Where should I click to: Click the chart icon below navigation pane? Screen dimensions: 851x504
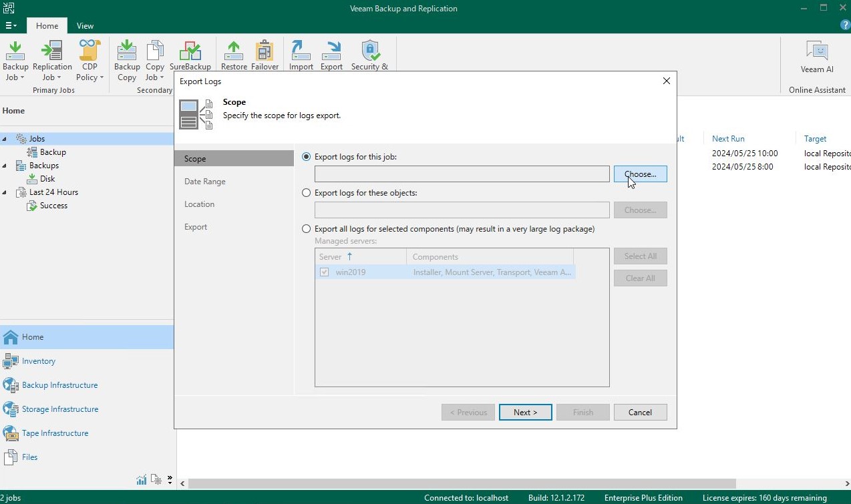click(142, 479)
